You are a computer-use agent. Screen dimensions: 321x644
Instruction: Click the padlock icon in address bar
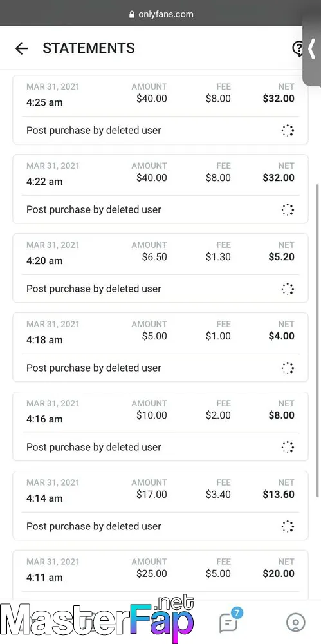click(132, 14)
